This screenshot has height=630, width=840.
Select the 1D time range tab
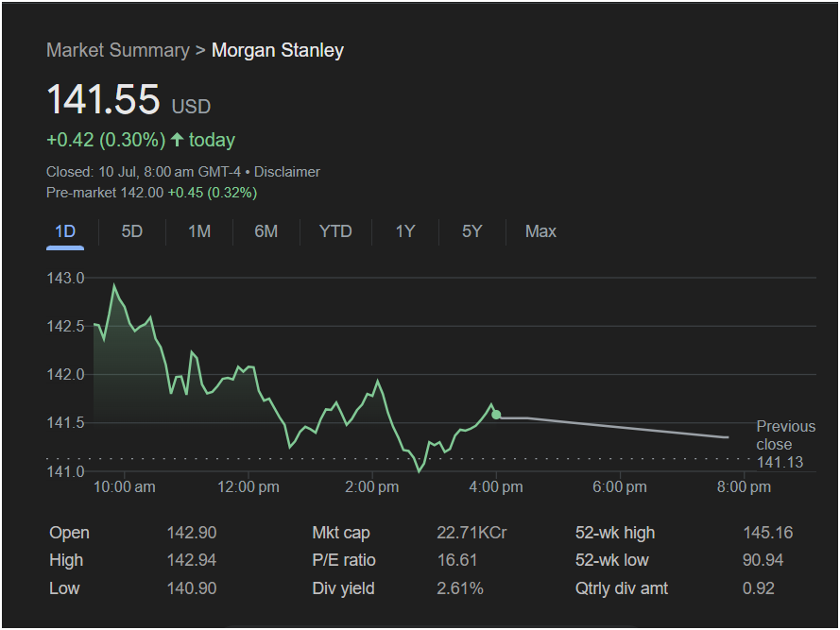click(65, 231)
